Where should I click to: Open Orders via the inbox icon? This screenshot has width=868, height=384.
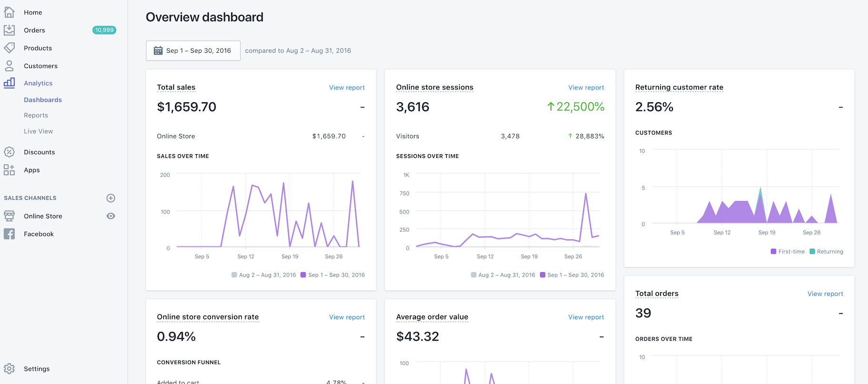[9, 30]
